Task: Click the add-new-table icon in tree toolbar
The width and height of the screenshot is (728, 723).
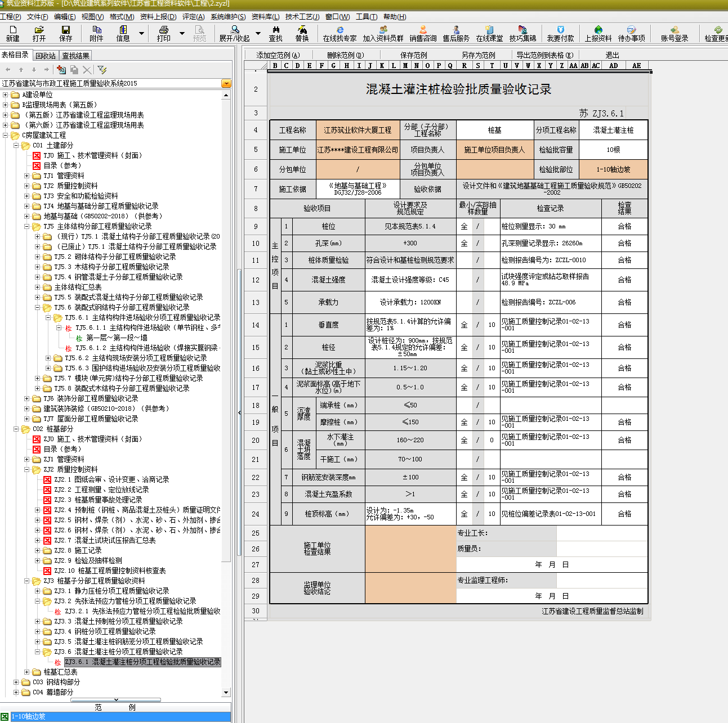Action: (x=61, y=70)
